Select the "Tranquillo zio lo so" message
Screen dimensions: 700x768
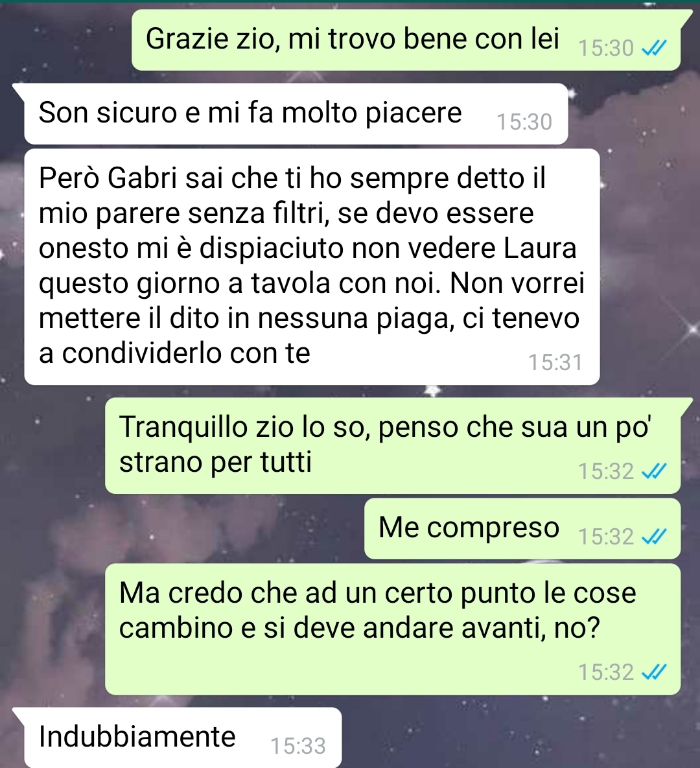pos(393,446)
